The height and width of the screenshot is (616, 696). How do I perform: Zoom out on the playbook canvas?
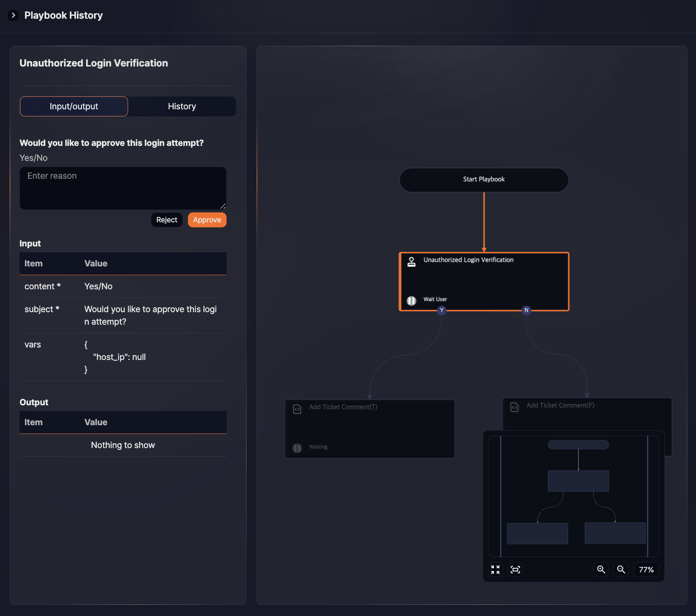tap(621, 569)
